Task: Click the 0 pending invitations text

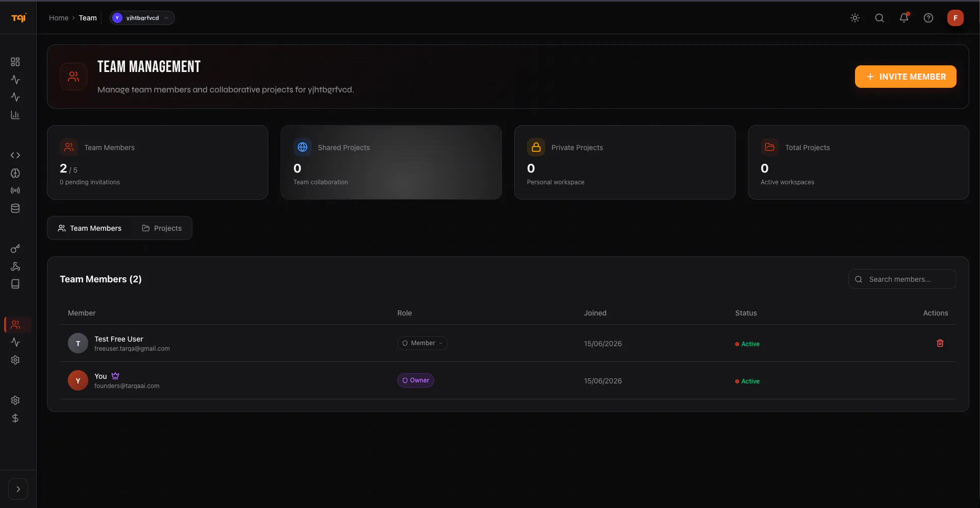Action: click(90, 182)
